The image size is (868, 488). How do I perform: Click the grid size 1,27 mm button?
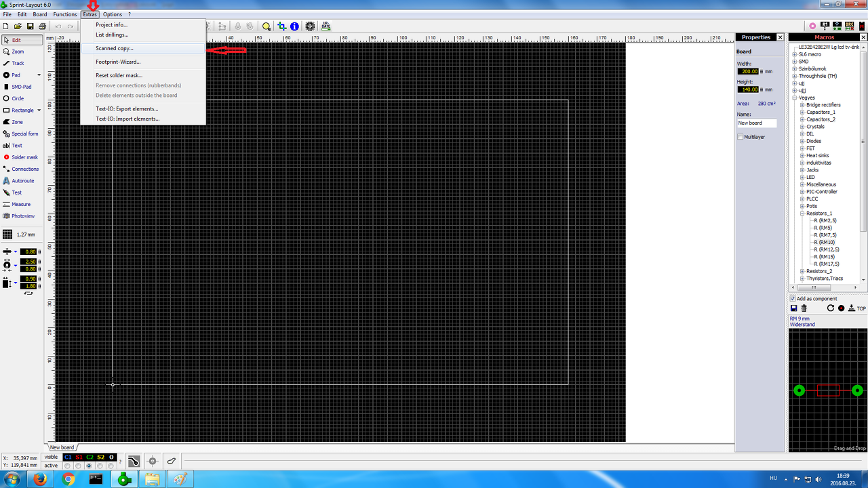20,235
